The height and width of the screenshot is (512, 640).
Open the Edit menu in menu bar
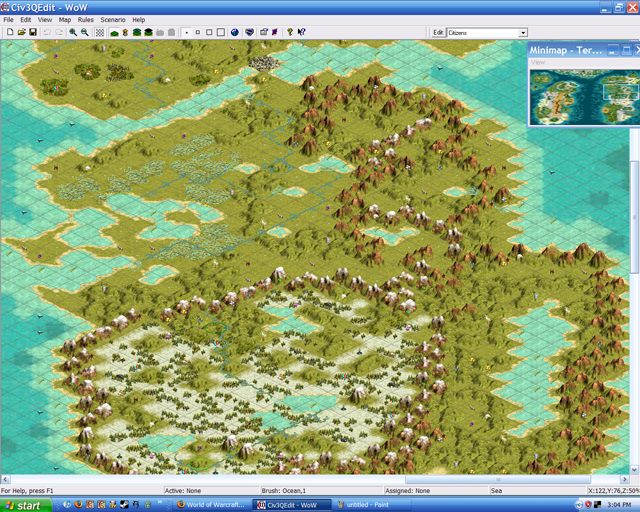(26, 20)
